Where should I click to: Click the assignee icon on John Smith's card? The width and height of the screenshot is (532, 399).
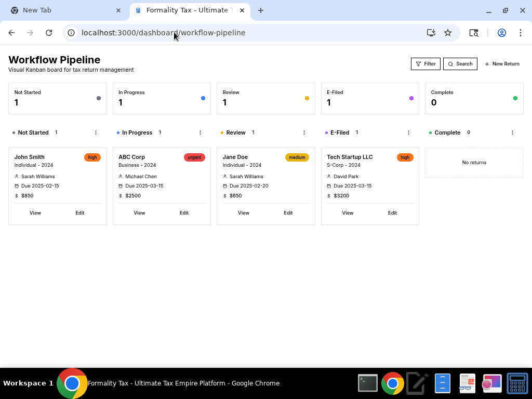(x=17, y=176)
